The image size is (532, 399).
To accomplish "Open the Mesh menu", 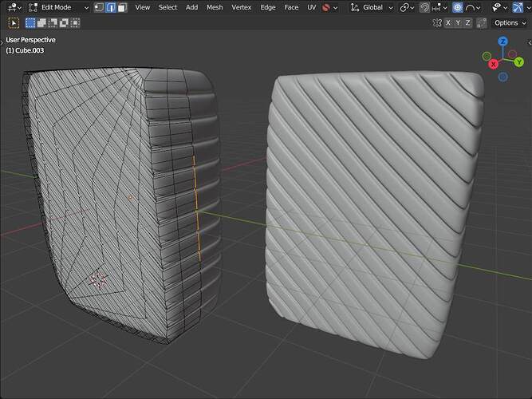I will click(215, 7).
